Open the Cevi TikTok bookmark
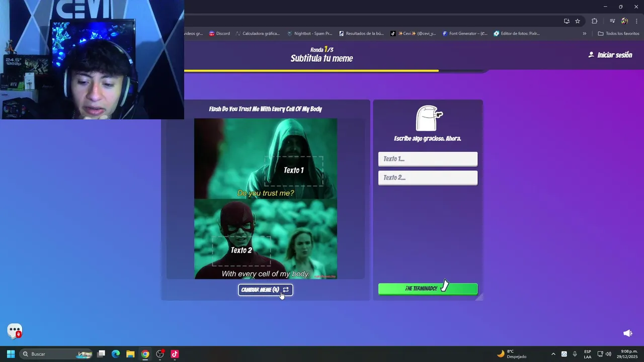The height and width of the screenshot is (362, 644). (413, 34)
